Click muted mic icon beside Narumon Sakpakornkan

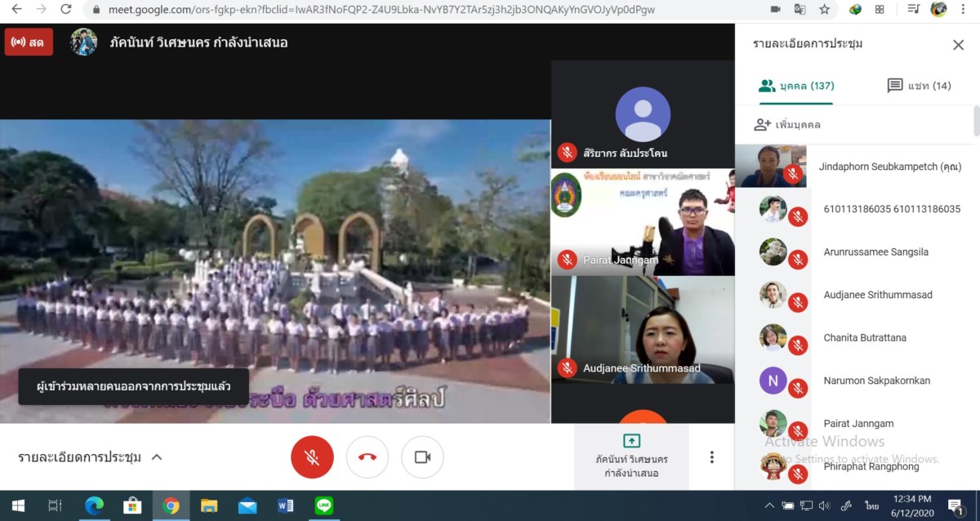click(x=798, y=389)
